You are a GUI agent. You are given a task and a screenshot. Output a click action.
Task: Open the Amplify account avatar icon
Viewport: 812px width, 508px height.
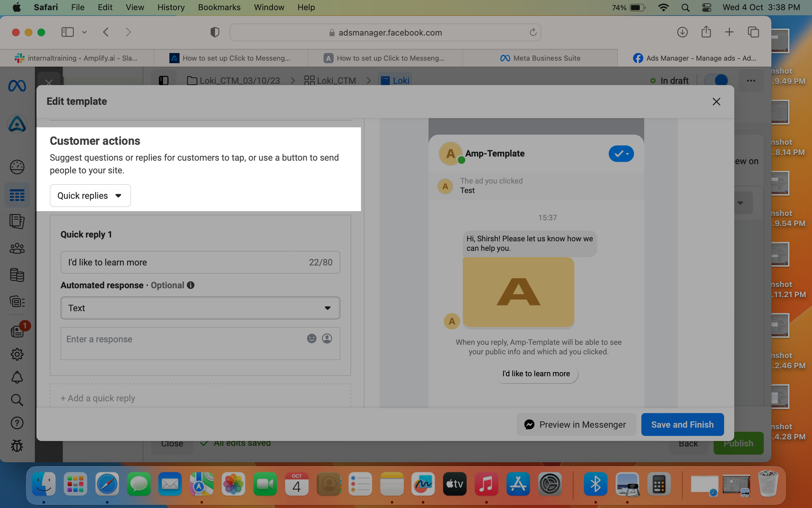click(17, 124)
